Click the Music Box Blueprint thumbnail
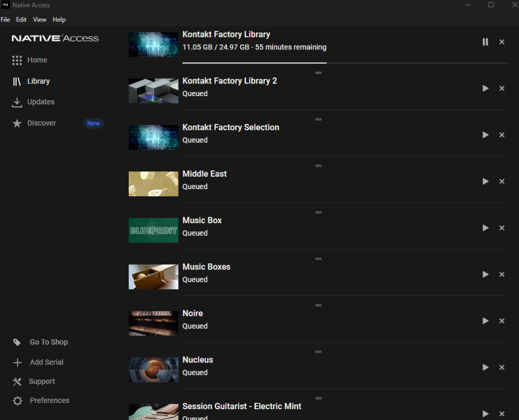The width and height of the screenshot is (519, 420). 153,231
